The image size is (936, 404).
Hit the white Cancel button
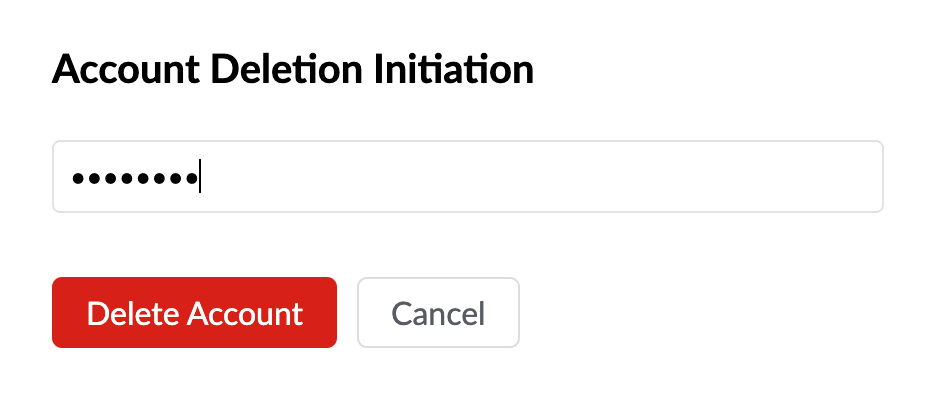[x=438, y=313]
